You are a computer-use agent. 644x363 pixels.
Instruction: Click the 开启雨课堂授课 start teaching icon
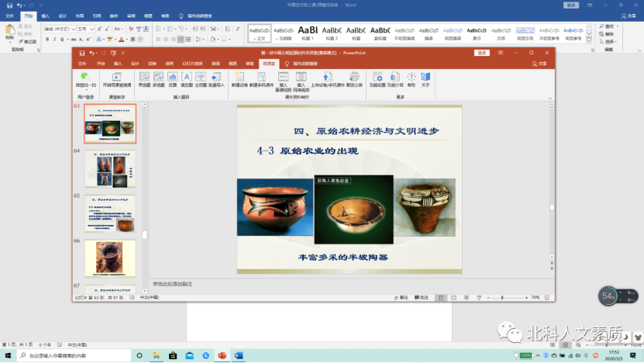[117, 78]
